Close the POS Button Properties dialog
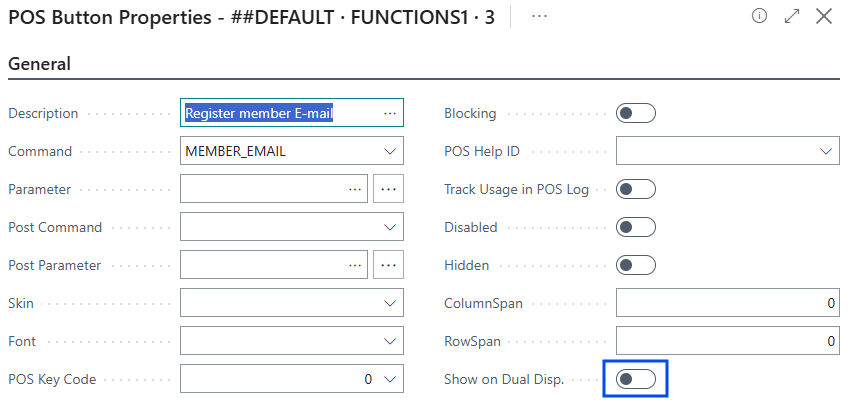The height and width of the screenshot is (418, 851). tap(824, 16)
